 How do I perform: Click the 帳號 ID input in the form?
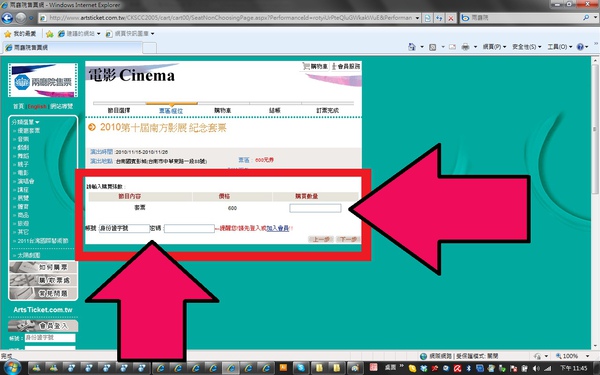click(x=124, y=228)
